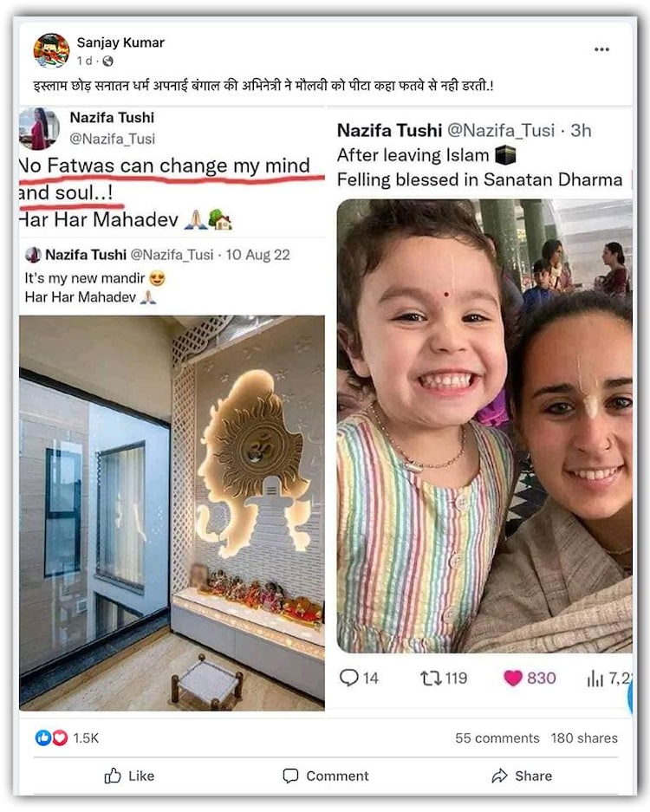The height and width of the screenshot is (812, 650).
Task: Open the mandir interior photo
Action: pos(172,511)
